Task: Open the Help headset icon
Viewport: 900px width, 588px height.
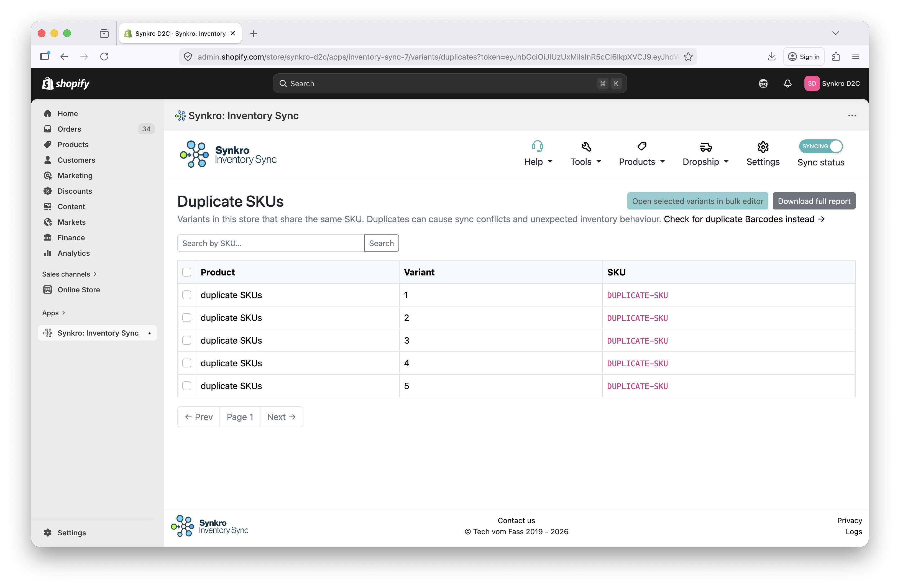Action: [x=537, y=146]
